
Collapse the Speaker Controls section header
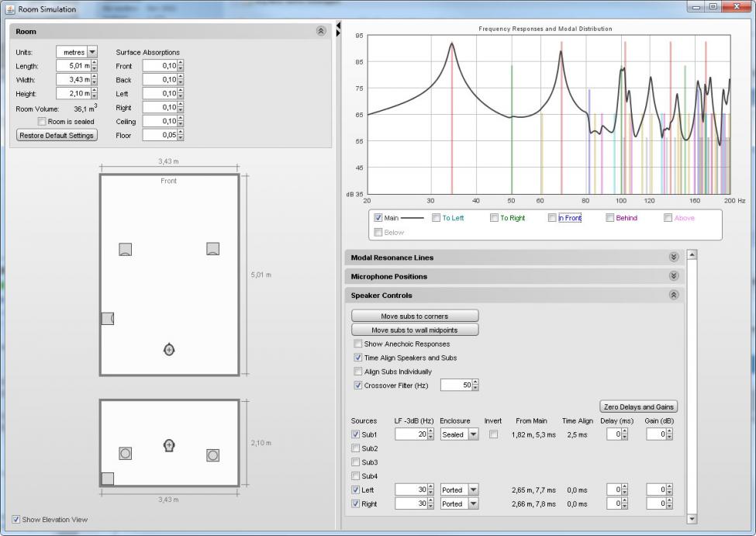[x=673, y=296]
